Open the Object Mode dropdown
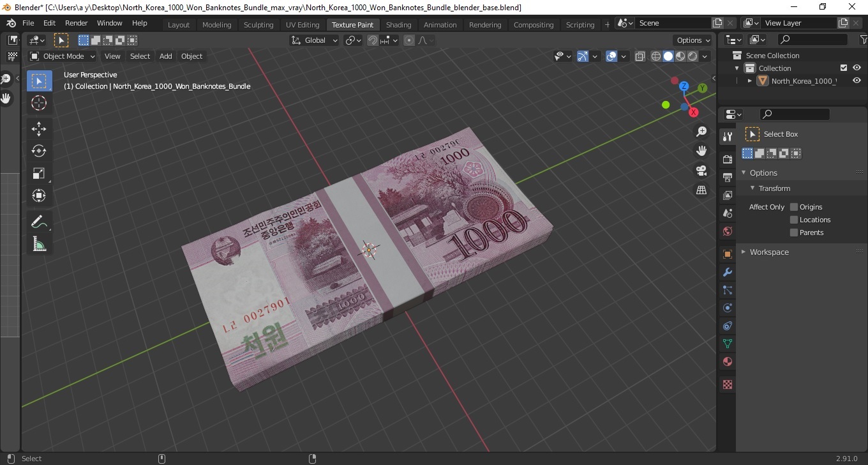The height and width of the screenshot is (465, 868). [63, 56]
